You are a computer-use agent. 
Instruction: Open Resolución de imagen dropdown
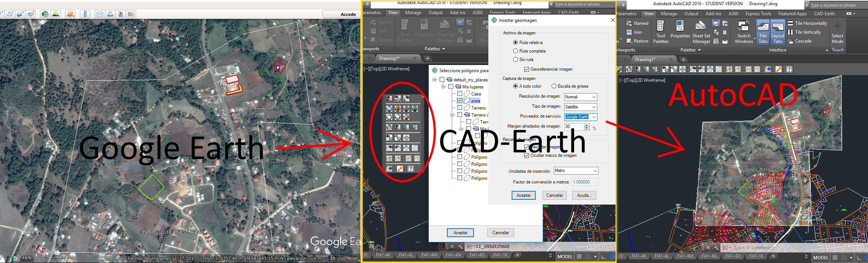(x=580, y=97)
